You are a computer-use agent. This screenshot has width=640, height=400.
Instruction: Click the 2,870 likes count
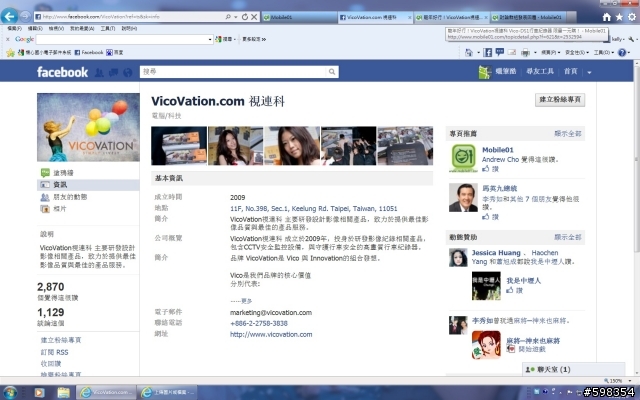[51, 287]
